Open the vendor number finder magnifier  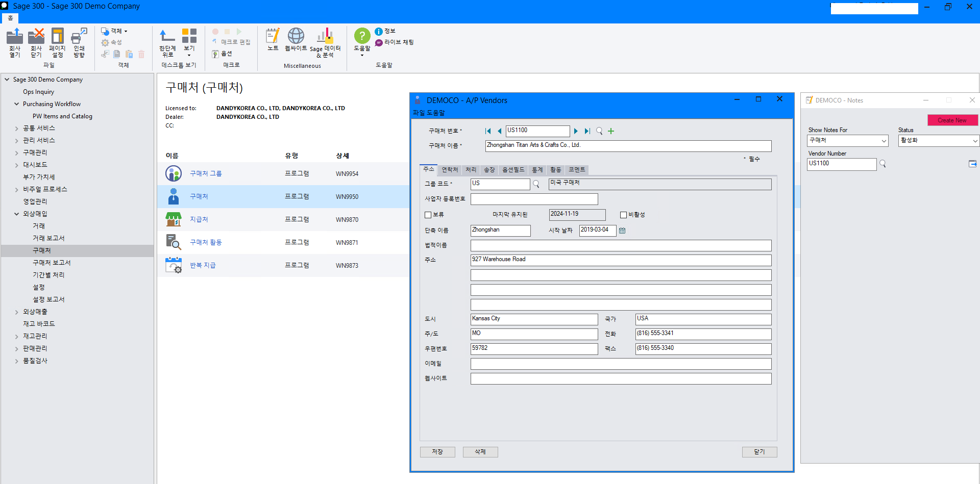(x=599, y=131)
